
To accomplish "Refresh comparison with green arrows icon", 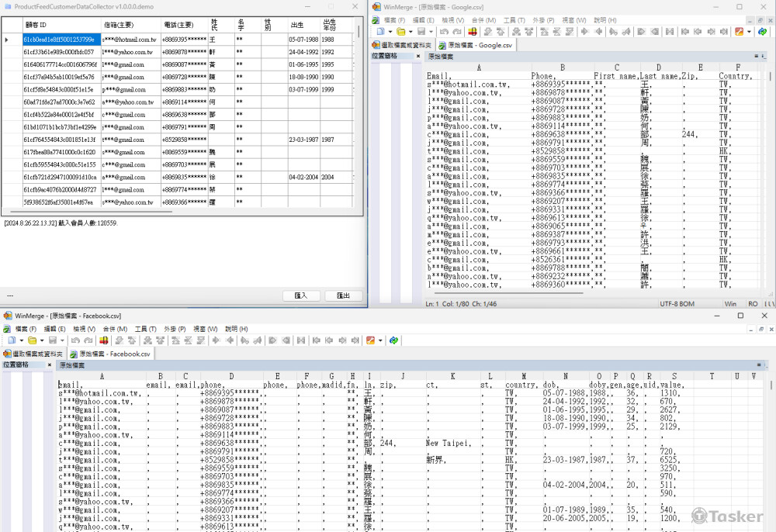I will pyautogui.click(x=762, y=32).
